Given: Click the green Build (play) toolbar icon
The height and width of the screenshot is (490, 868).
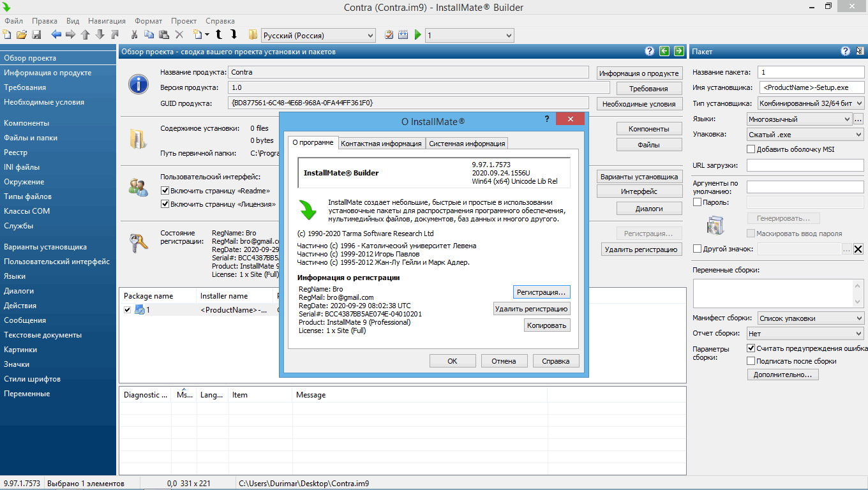Looking at the screenshot, I should click(418, 35).
